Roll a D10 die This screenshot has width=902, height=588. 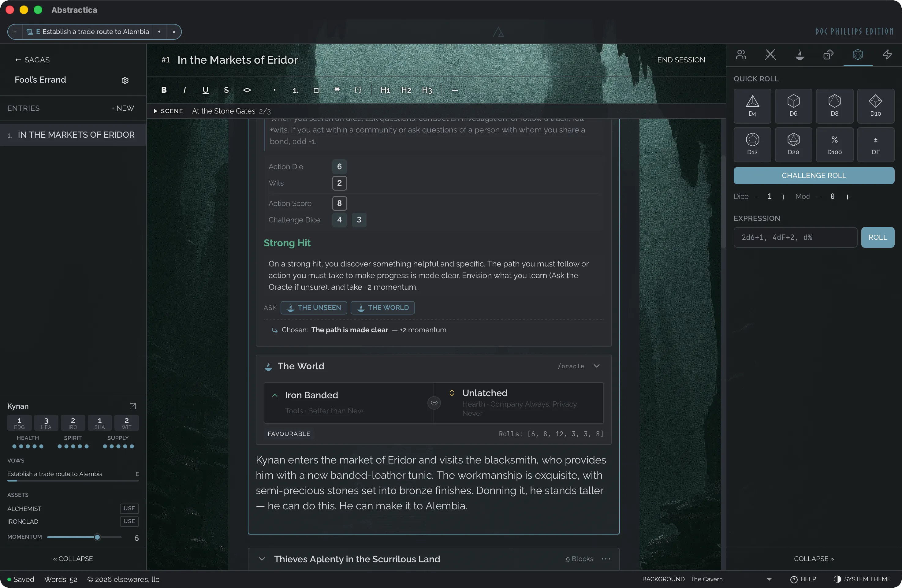pyautogui.click(x=875, y=106)
